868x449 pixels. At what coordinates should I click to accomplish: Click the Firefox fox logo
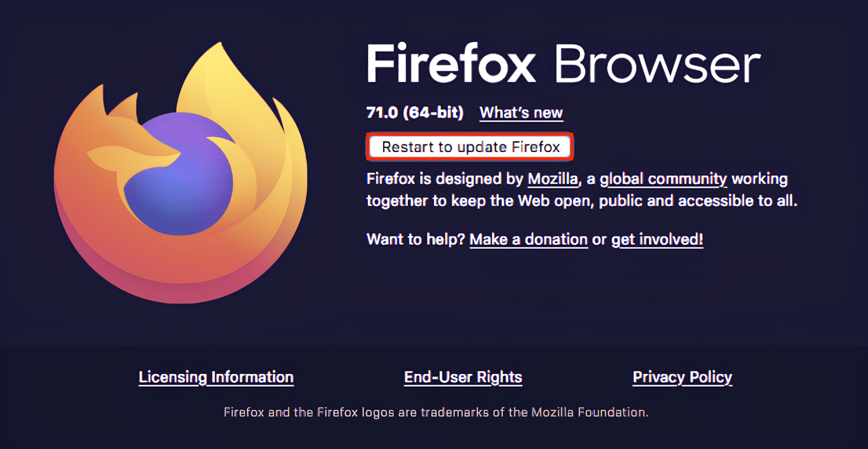[182, 172]
